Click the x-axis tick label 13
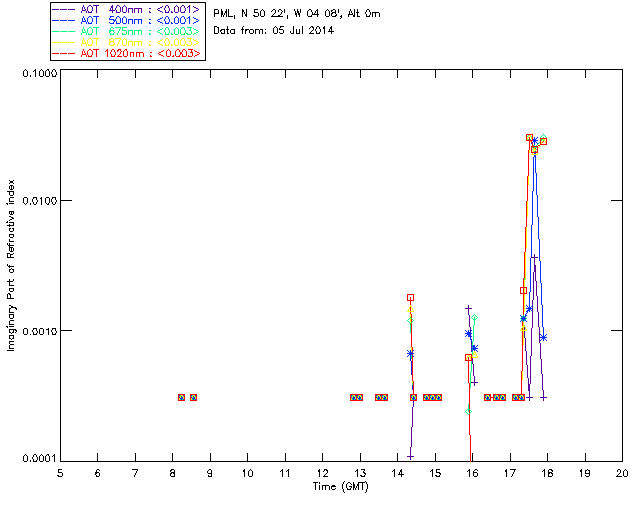 click(360, 473)
